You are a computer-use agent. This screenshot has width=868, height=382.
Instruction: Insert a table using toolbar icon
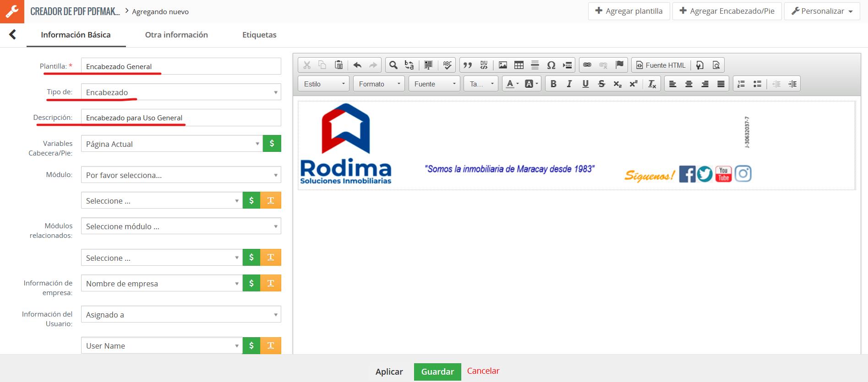(x=519, y=65)
